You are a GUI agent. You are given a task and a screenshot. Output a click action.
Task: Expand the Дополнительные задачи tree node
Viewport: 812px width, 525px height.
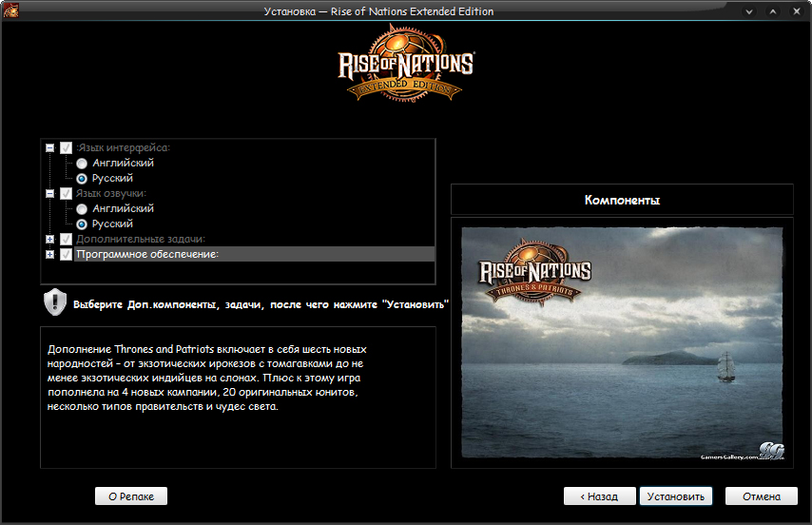click(x=49, y=240)
